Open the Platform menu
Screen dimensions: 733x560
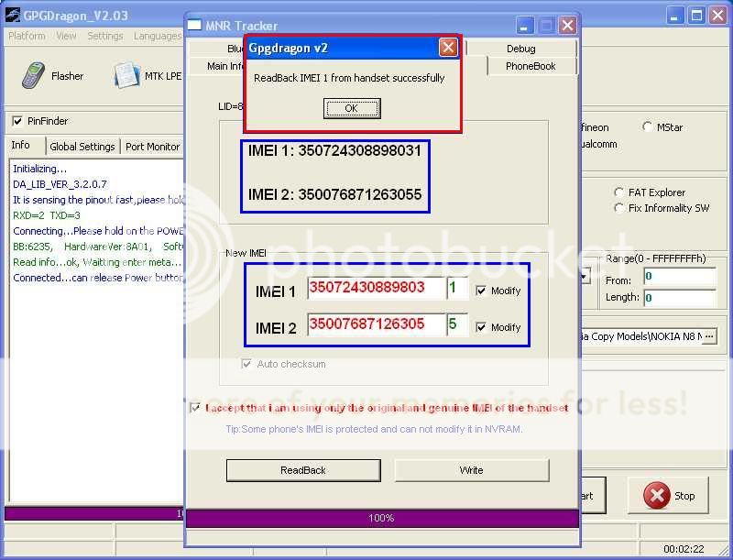click(27, 36)
